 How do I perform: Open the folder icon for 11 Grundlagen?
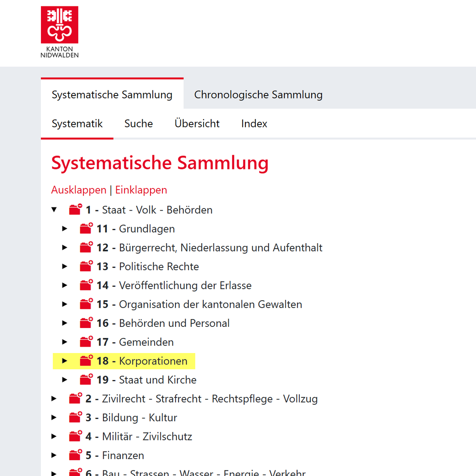tap(86, 228)
